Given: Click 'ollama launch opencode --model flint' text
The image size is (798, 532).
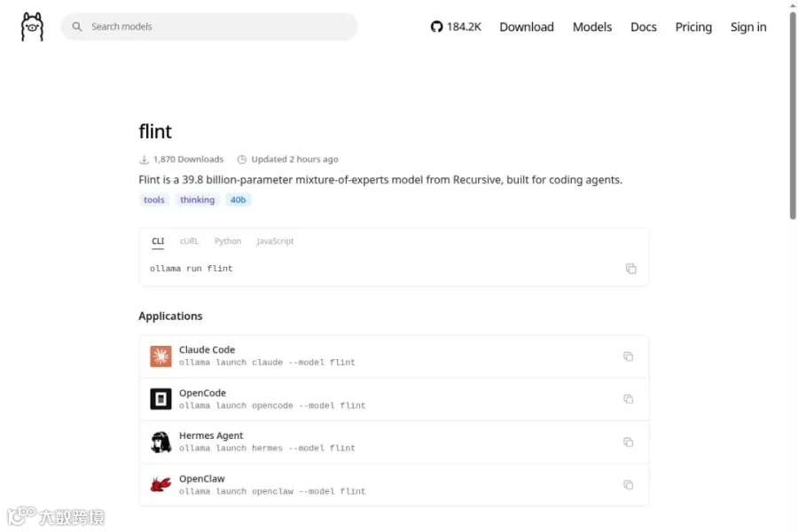Looking at the screenshot, I should coord(272,406).
